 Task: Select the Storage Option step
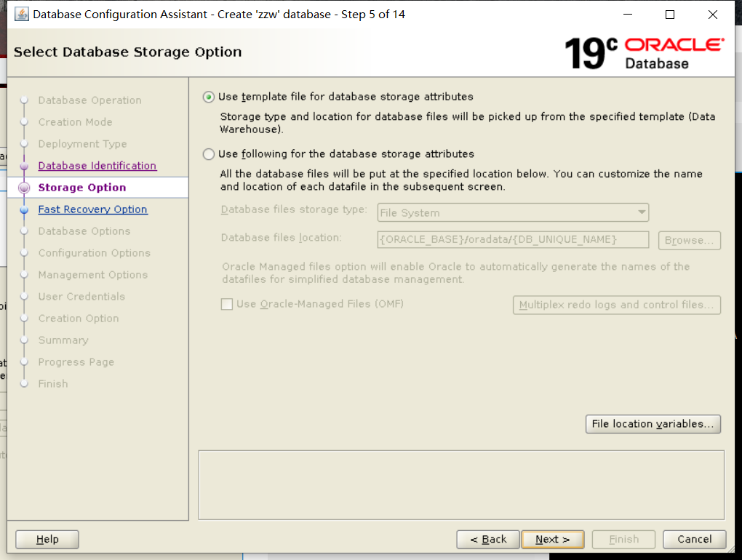coord(82,188)
